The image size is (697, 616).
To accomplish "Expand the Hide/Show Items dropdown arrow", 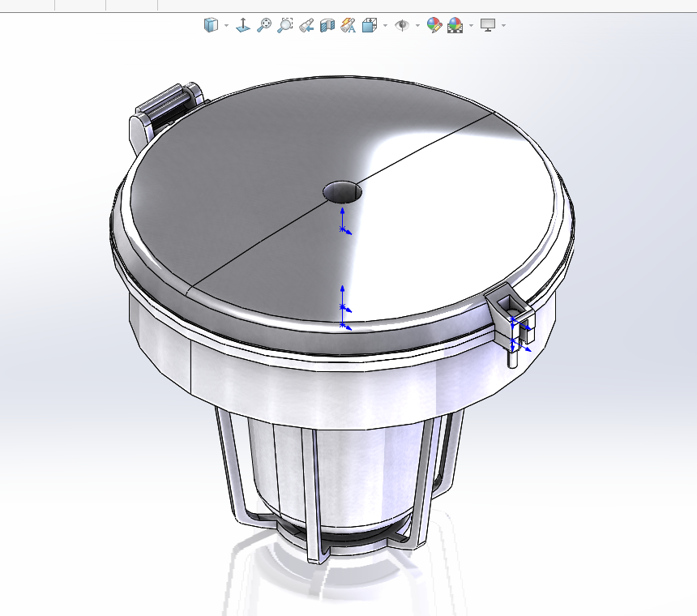I will [417, 25].
